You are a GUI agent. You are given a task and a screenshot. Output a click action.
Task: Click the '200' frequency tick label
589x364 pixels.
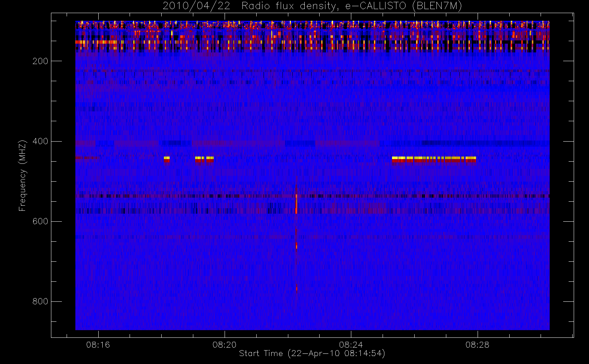coord(40,61)
